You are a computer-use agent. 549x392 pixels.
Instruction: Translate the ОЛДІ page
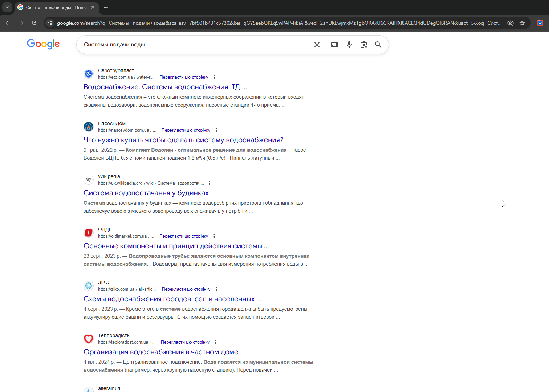tap(184, 236)
